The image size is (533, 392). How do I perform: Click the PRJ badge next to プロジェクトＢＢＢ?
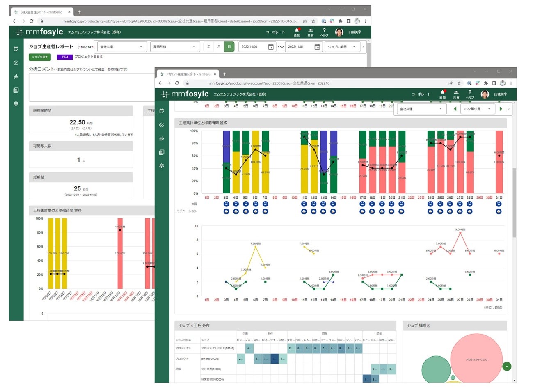tap(65, 57)
